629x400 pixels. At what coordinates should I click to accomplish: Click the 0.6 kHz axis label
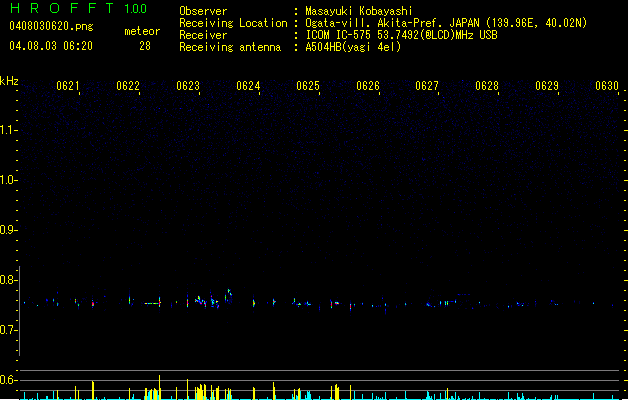[8, 380]
